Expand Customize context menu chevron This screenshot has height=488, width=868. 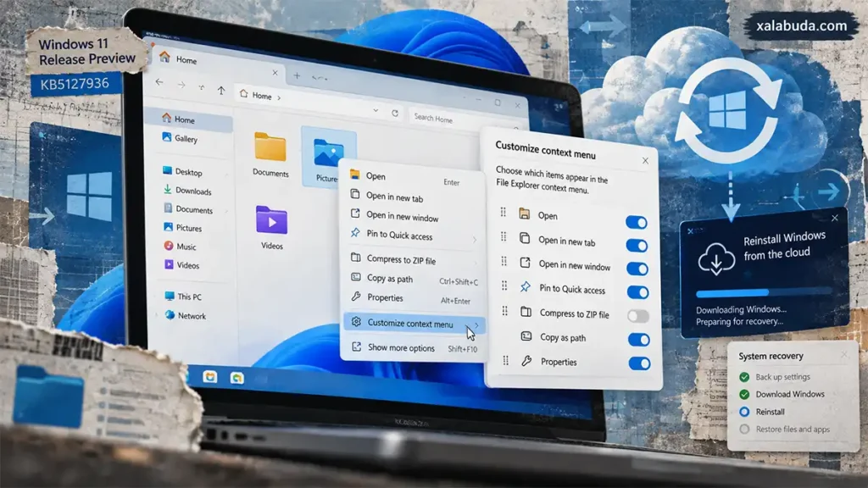click(x=476, y=325)
